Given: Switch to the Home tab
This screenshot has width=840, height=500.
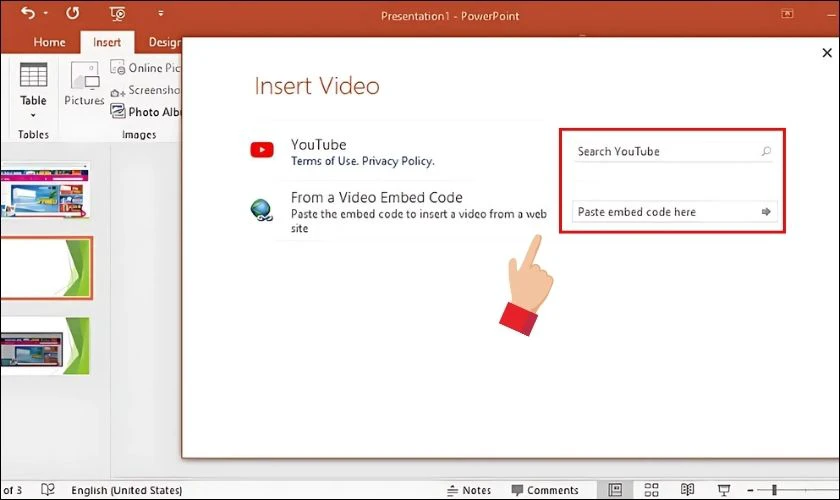Looking at the screenshot, I should pyautogui.click(x=49, y=42).
